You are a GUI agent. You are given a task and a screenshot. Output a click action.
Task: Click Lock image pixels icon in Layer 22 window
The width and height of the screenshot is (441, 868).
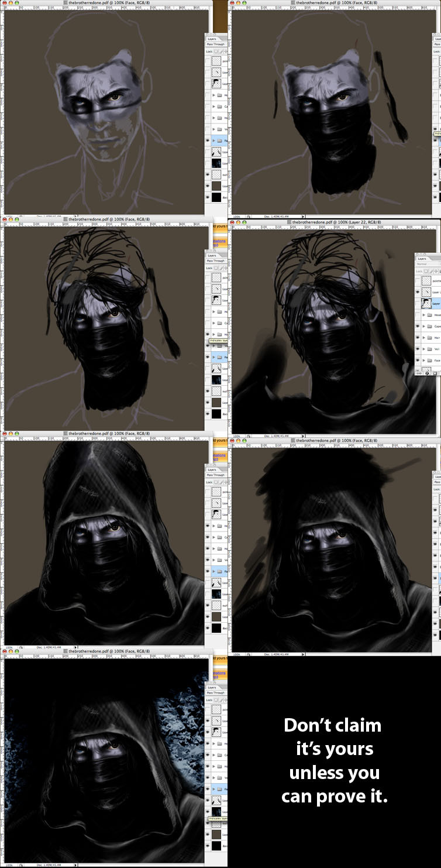431,272
